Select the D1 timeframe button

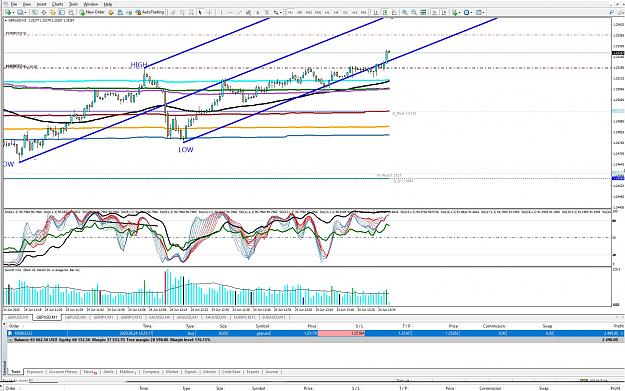[345, 12]
